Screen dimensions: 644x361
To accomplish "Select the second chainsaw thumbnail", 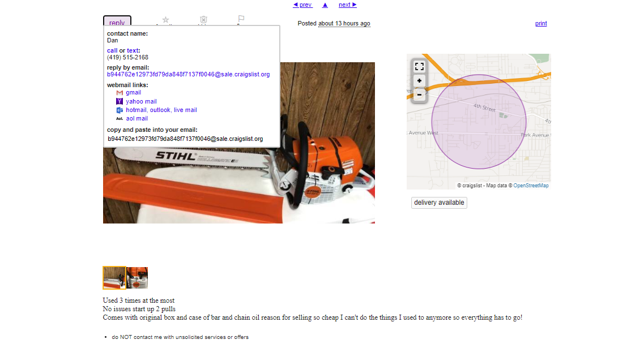I will (137, 278).
